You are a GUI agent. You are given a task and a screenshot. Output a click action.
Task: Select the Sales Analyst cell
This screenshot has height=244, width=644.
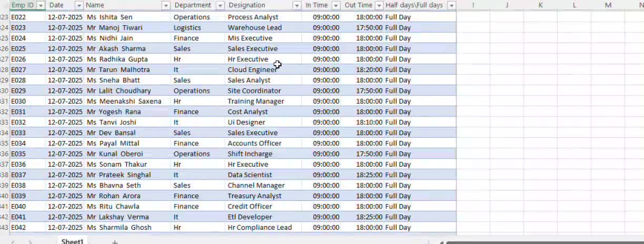pos(263,80)
